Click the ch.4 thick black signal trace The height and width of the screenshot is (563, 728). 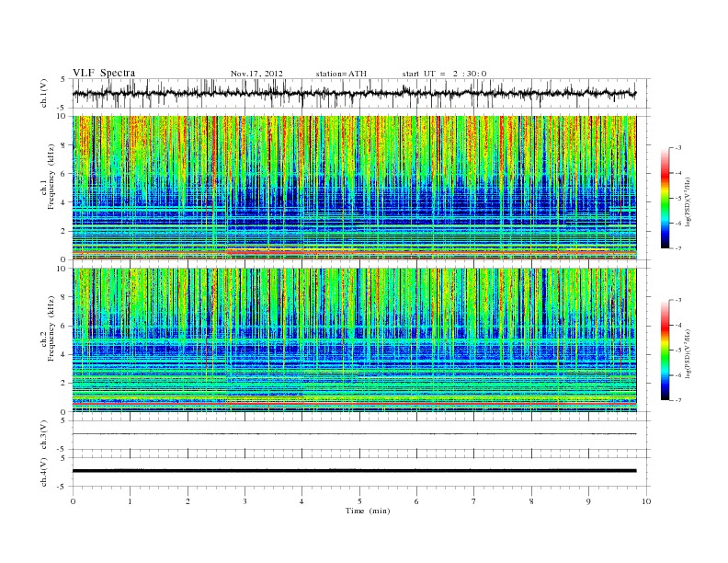pyautogui.click(x=354, y=471)
